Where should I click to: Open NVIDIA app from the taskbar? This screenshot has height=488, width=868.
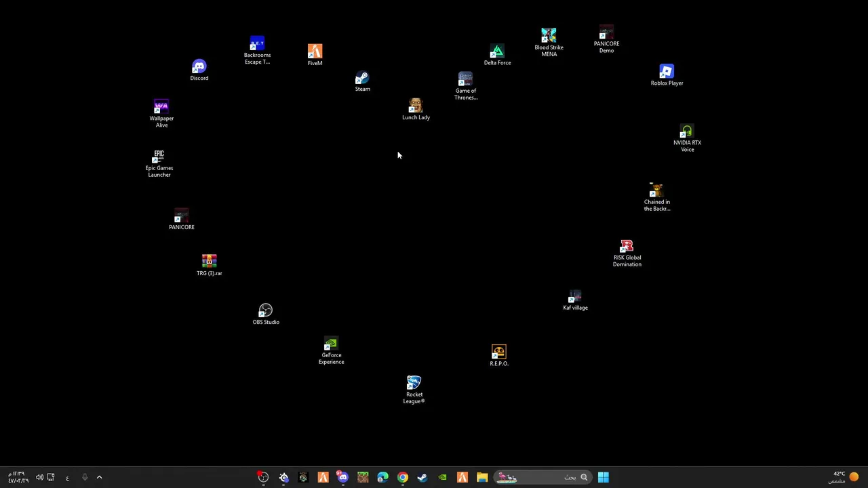442,477
